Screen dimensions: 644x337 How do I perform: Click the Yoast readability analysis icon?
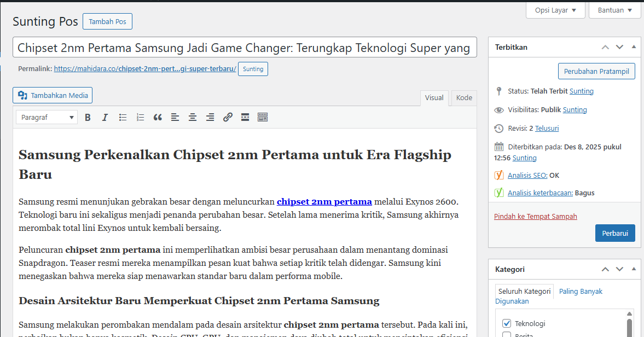(x=498, y=193)
